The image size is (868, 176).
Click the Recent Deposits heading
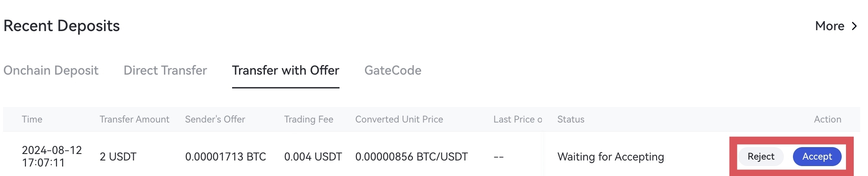tap(62, 26)
